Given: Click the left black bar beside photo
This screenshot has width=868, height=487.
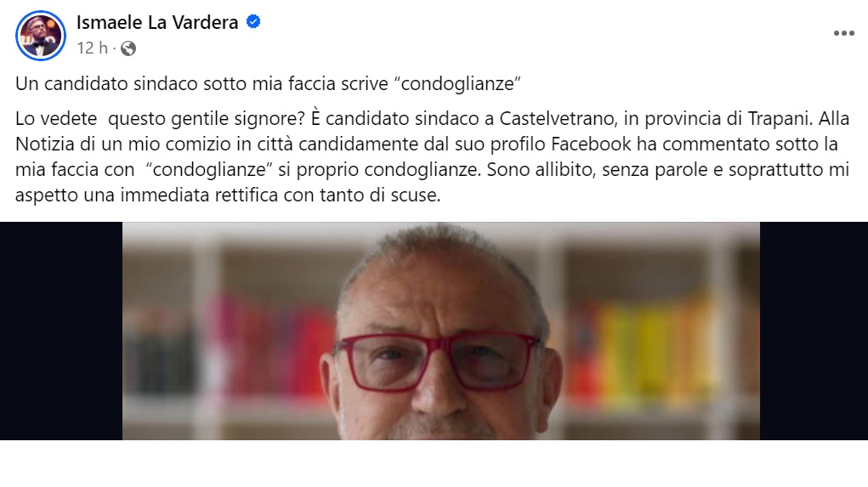Looking at the screenshot, I should click(x=61, y=331).
